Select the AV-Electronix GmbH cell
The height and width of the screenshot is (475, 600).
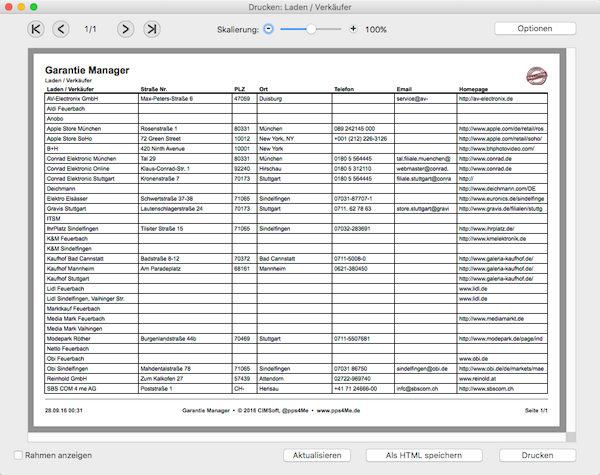click(x=91, y=99)
